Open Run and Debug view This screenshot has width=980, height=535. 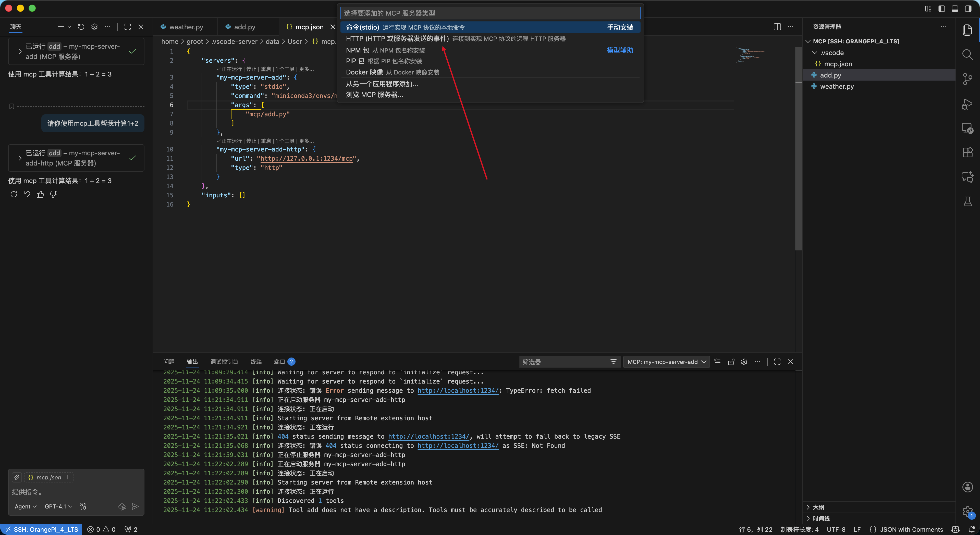point(967,104)
